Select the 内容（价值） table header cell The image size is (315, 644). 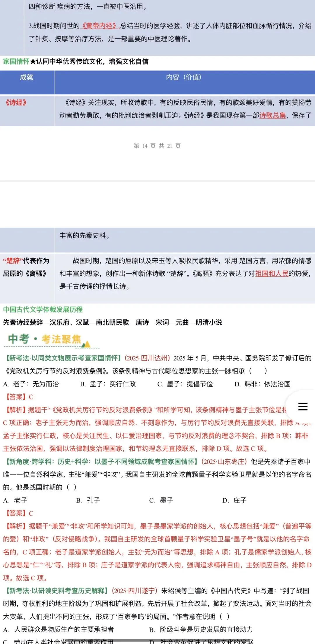coord(185,82)
